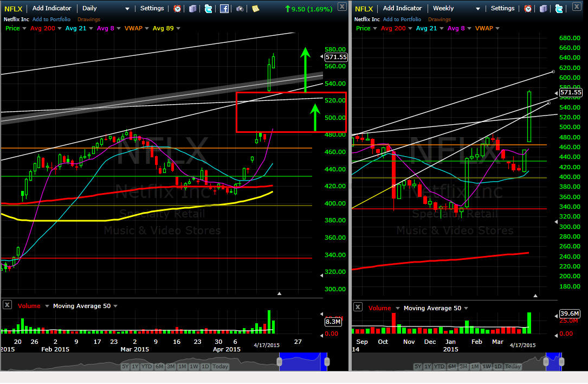Open Moving Average 50 dropdown in Weekly chart

click(x=466, y=309)
